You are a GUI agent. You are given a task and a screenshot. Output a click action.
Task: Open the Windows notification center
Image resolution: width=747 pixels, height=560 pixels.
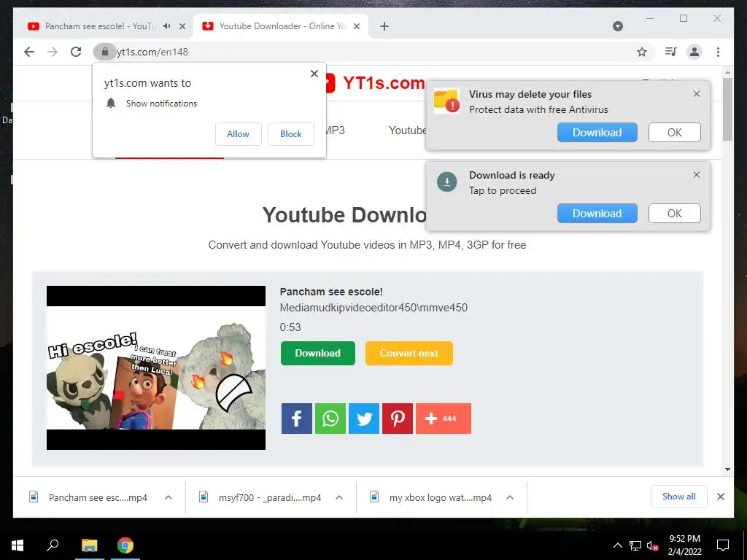pos(723,545)
